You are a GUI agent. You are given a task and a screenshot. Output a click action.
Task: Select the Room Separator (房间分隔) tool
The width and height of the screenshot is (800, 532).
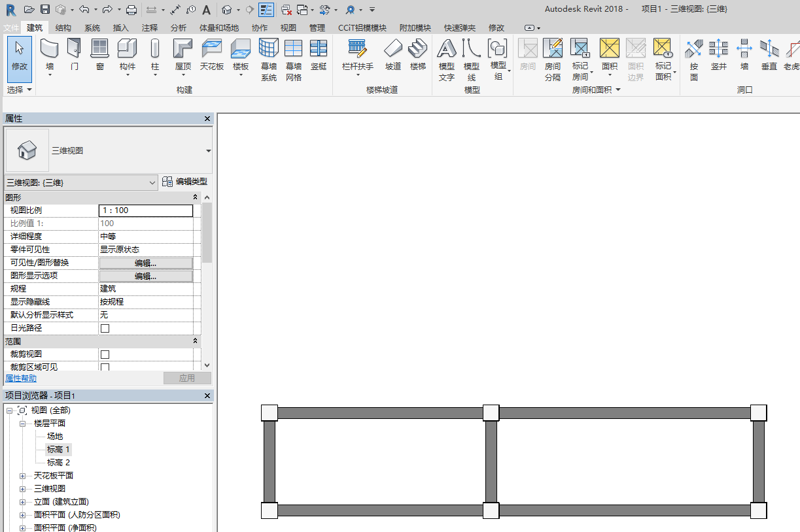(553, 59)
